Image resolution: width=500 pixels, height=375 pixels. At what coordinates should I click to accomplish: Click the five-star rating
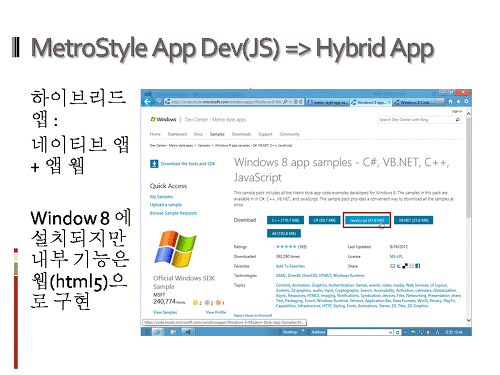pos(286,247)
